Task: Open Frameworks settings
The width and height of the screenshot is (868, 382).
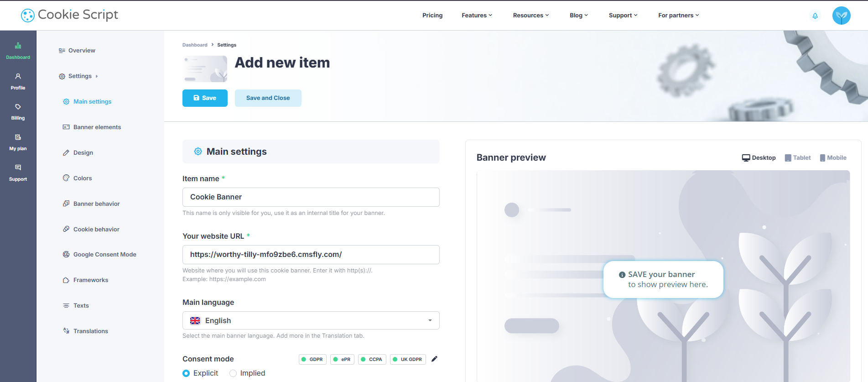Action: pyautogui.click(x=91, y=280)
